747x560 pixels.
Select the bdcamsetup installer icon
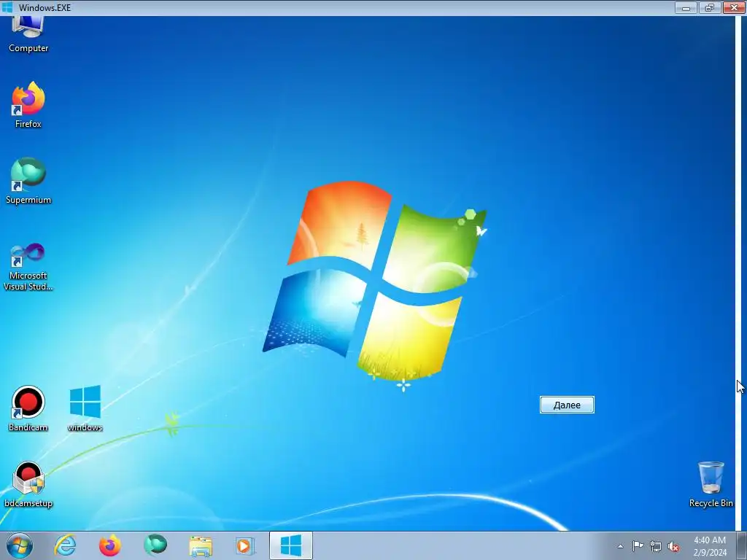(x=28, y=484)
